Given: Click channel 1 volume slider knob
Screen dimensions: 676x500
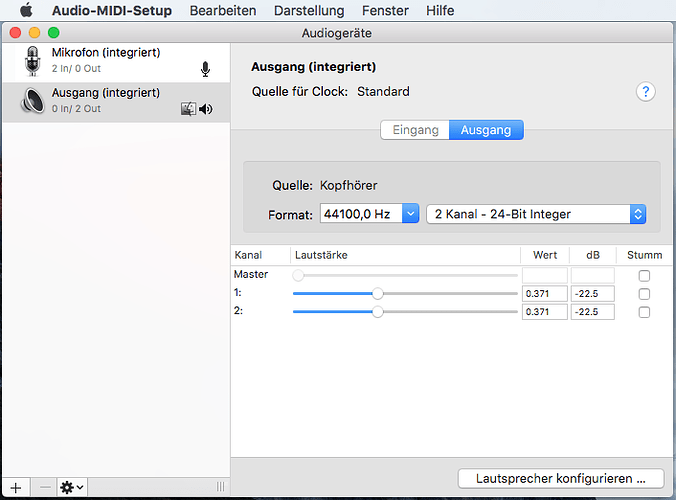Looking at the screenshot, I should (x=377, y=294).
